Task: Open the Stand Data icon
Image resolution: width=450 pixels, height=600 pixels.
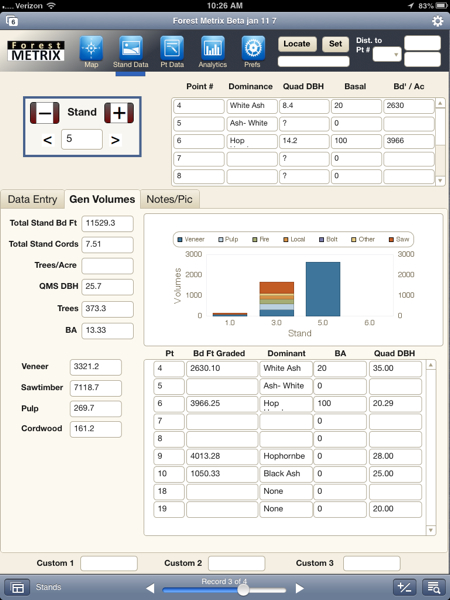Action: pyautogui.click(x=131, y=49)
